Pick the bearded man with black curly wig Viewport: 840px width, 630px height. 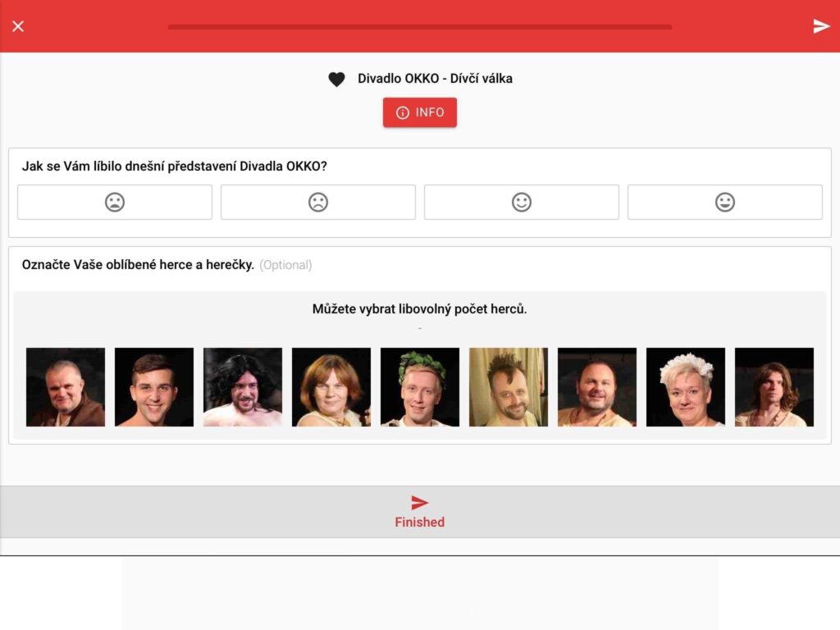coord(243,387)
